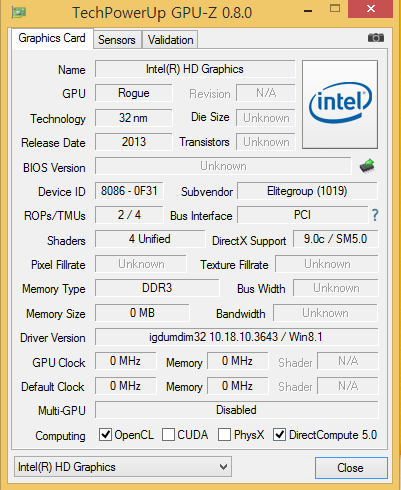Click the Die Size Unknown field

266,118
